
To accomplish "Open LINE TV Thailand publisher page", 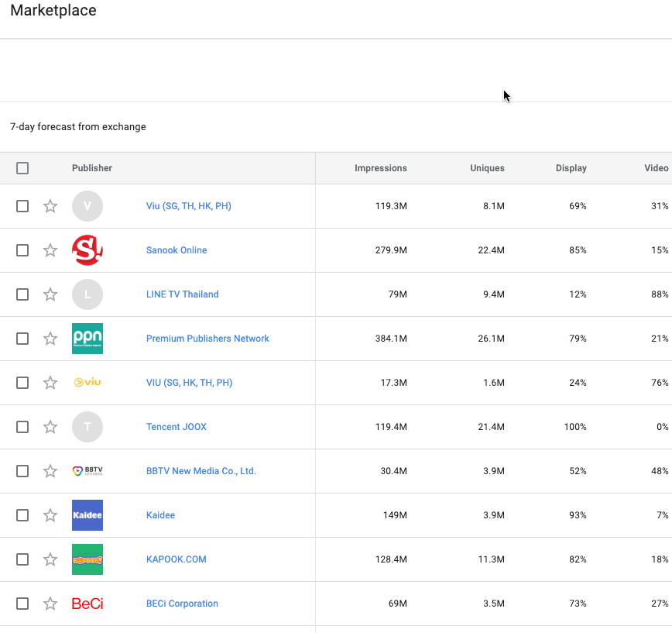I will click(183, 294).
